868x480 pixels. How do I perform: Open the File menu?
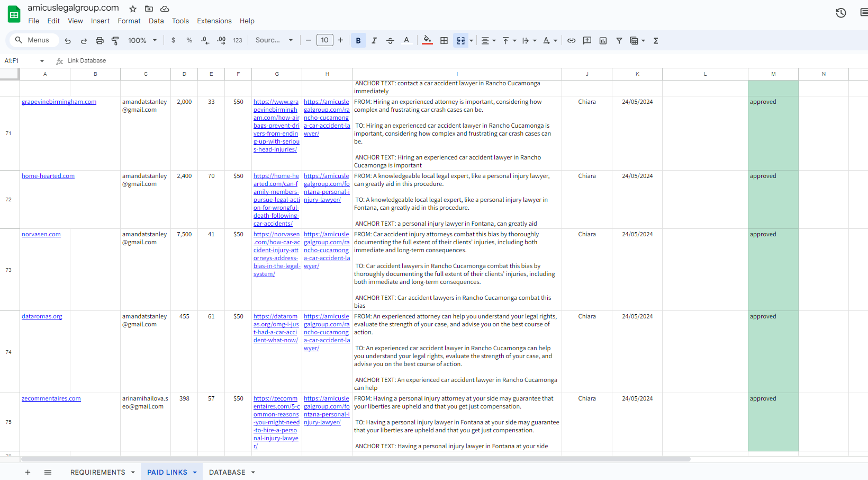34,21
